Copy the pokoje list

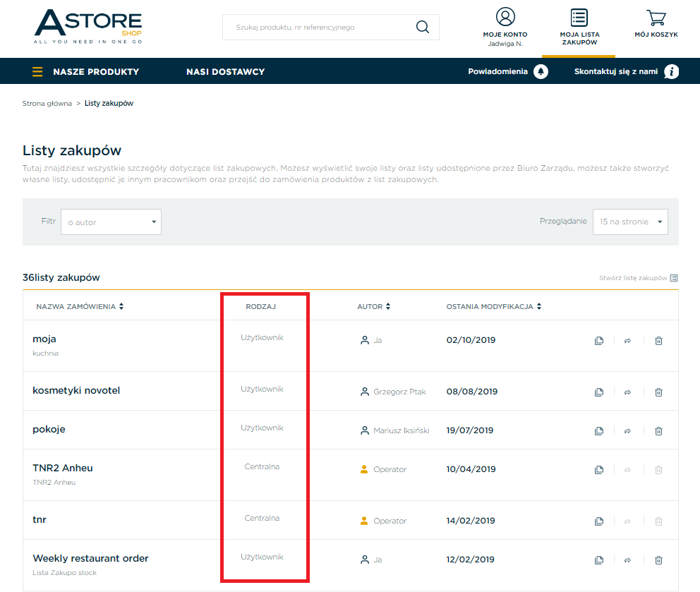pos(599,431)
